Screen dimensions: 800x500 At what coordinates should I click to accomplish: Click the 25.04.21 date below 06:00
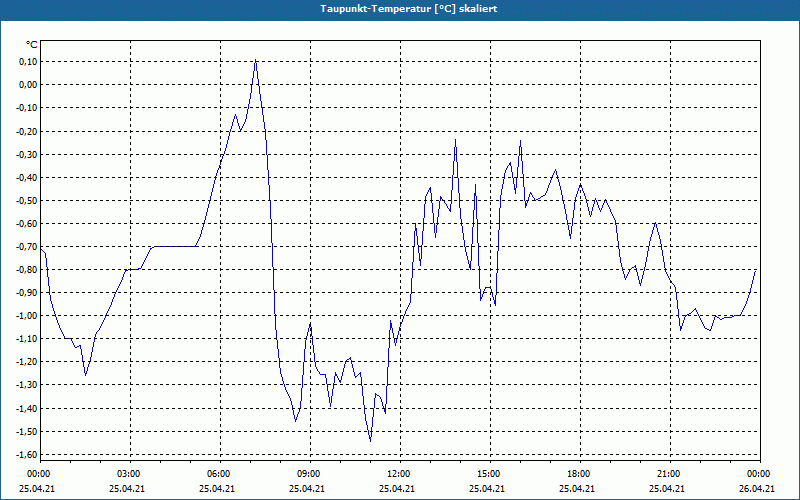(217, 488)
